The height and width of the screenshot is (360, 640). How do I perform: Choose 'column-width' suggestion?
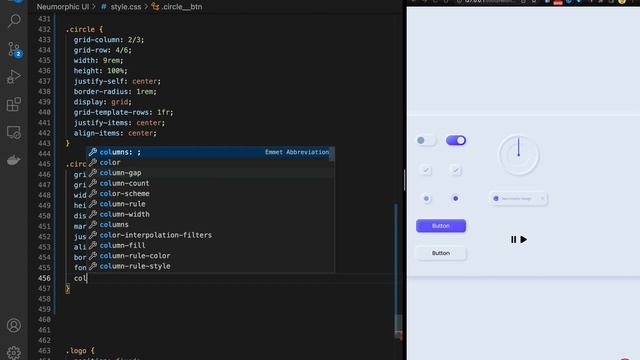[210, 214]
